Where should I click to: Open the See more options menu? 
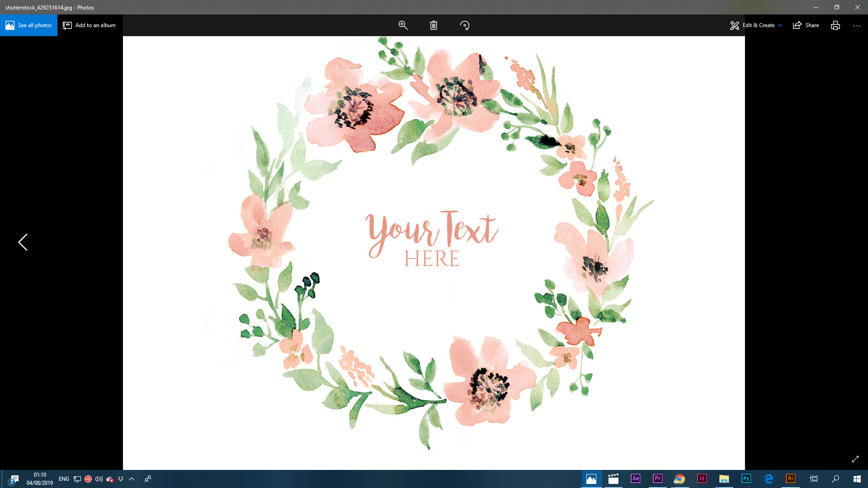coord(857,25)
